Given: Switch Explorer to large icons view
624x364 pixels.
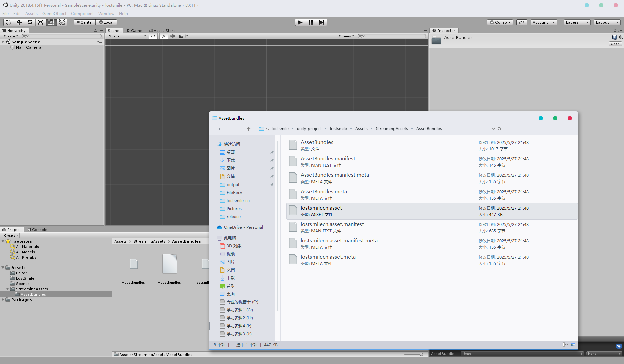Looking at the screenshot, I should coord(573,345).
